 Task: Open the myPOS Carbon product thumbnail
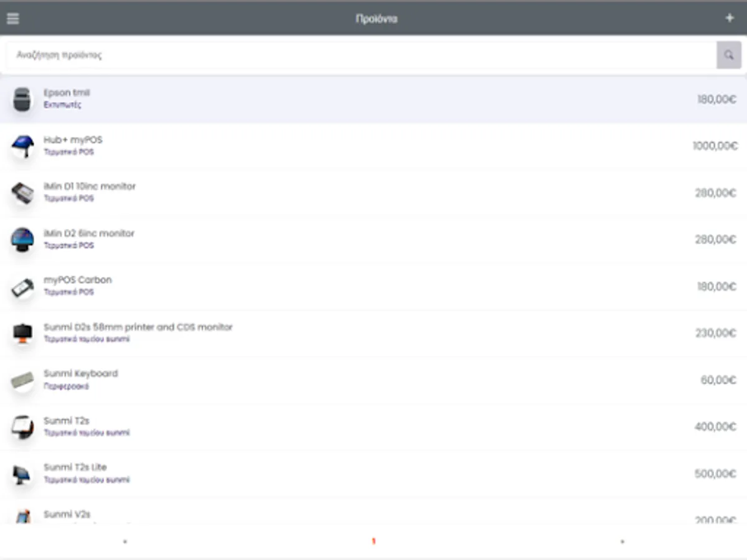pos(22,287)
